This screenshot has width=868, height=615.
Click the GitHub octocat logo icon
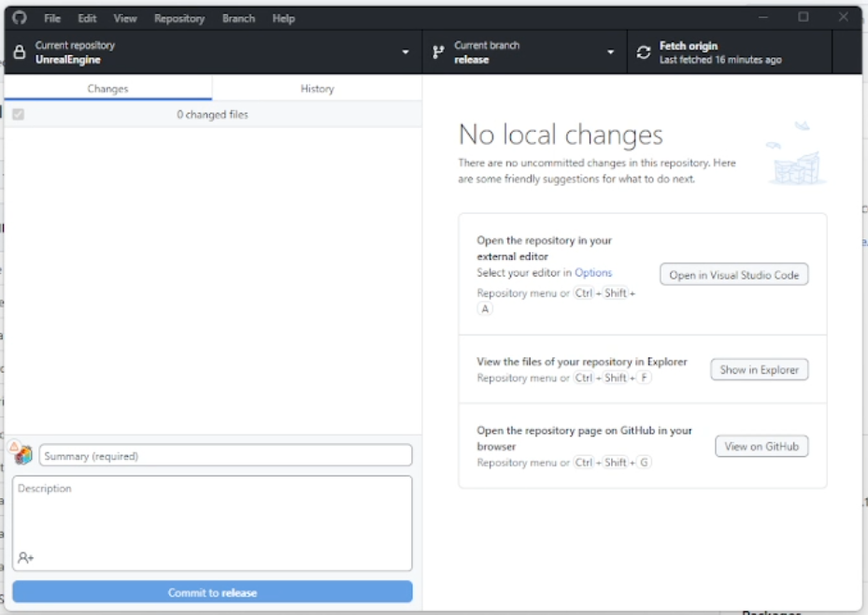20,18
